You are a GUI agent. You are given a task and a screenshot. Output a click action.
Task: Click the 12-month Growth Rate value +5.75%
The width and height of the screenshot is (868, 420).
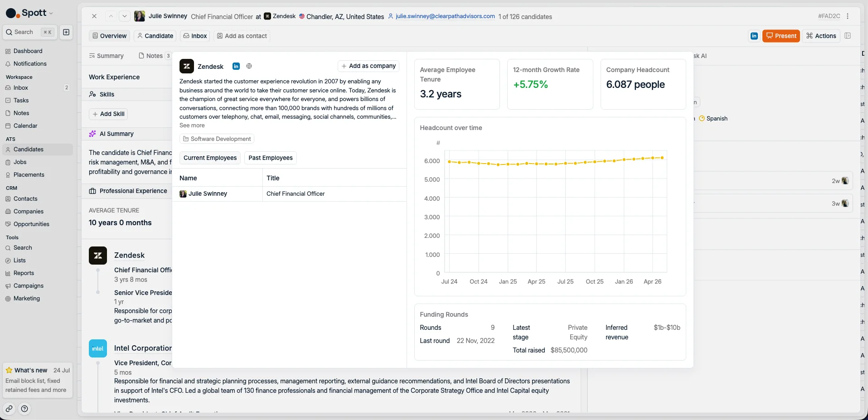(530, 85)
